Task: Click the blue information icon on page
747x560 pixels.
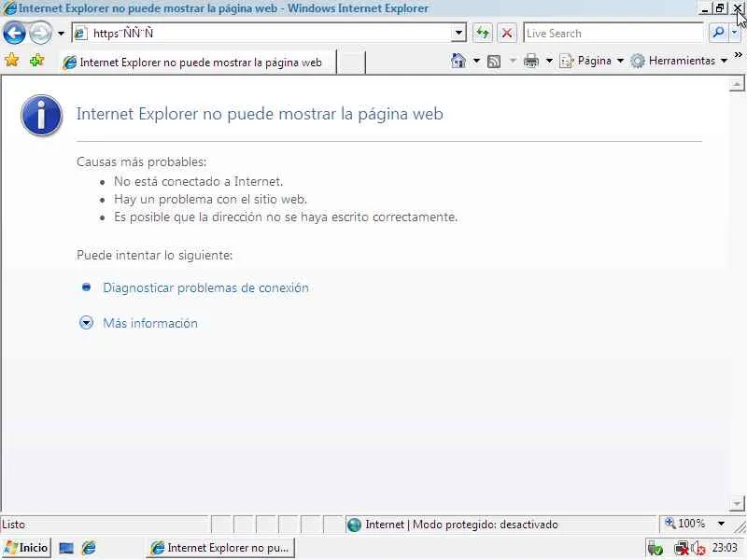Action: (x=41, y=115)
